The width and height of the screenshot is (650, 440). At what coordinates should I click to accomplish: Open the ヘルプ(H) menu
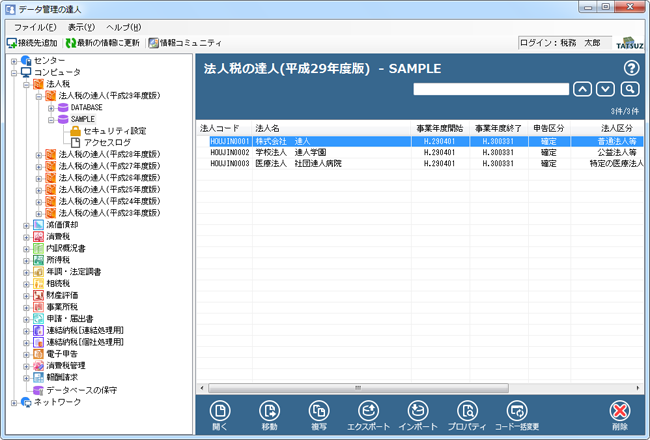click(x=124, y=27)
